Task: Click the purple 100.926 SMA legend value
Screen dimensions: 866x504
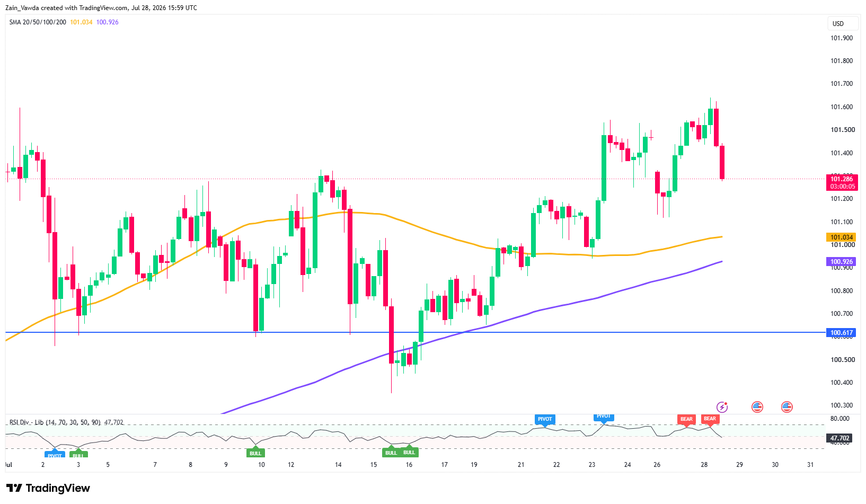Action: click(107, 22)
